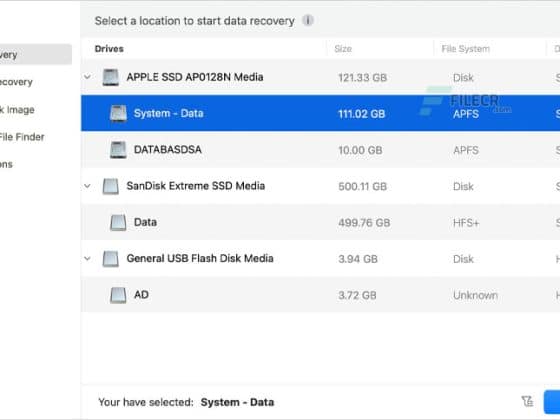The image size is (560, 420).
Task: Click the 500.11 GB size value
Action: [362, 186]
